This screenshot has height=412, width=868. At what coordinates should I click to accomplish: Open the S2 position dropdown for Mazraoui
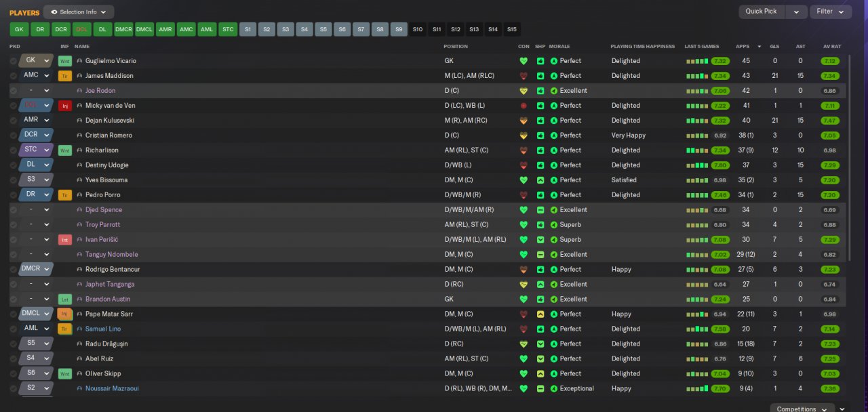(36, 389)
